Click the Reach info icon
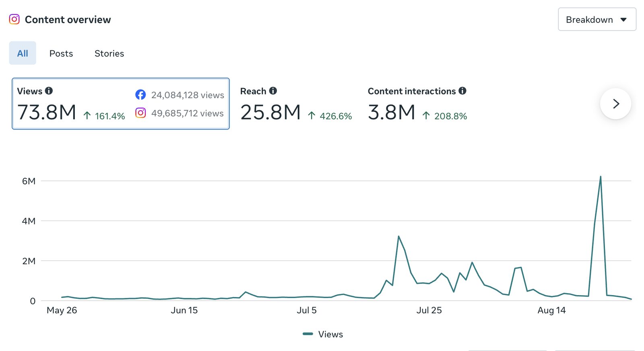Viewport: 644px width, 351px height. pos(273,91)
